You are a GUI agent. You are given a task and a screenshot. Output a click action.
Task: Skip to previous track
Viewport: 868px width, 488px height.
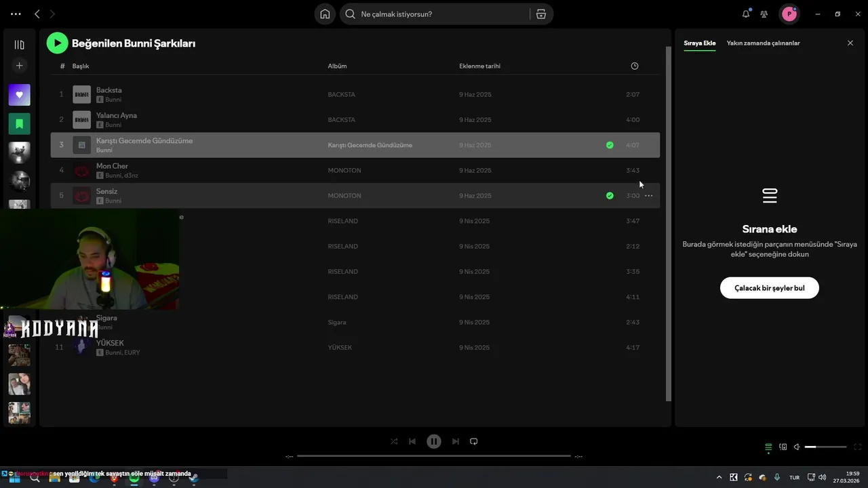412,441
